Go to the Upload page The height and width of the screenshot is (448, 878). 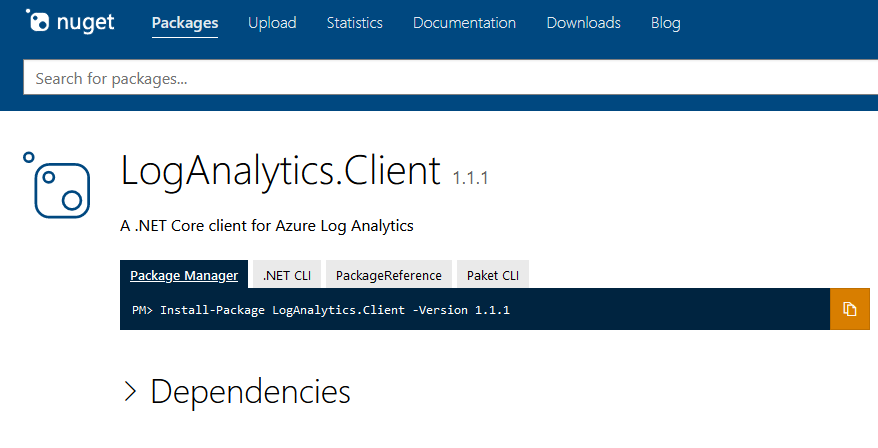[272, 23]
